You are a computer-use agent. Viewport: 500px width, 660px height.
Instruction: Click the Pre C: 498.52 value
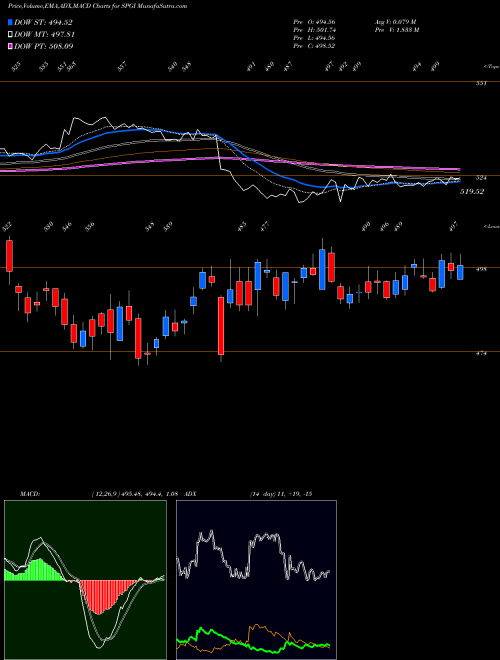(314, 46)
